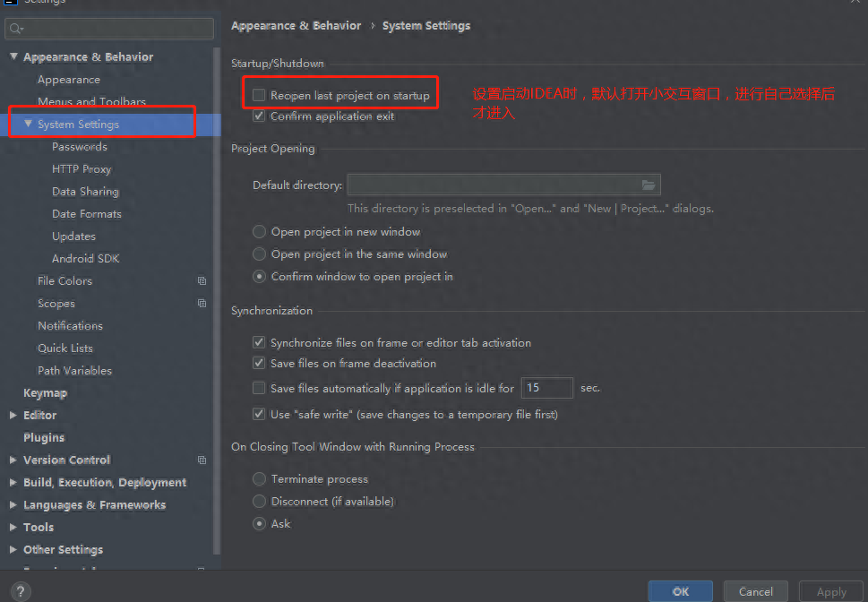Viewport: 868px width, 602px height.
Task: Click the settings search field
Action: click(109, 29)
